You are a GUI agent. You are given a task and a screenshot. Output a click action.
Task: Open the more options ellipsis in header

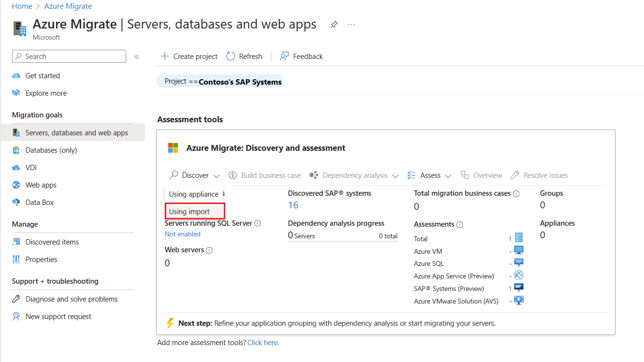[x=351, y=25]
